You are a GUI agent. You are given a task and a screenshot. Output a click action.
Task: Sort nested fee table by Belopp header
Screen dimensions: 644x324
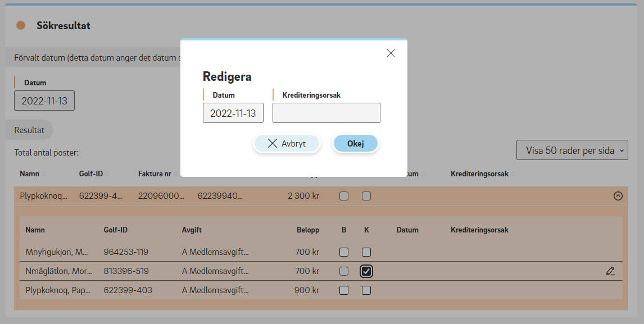point(307,230)
